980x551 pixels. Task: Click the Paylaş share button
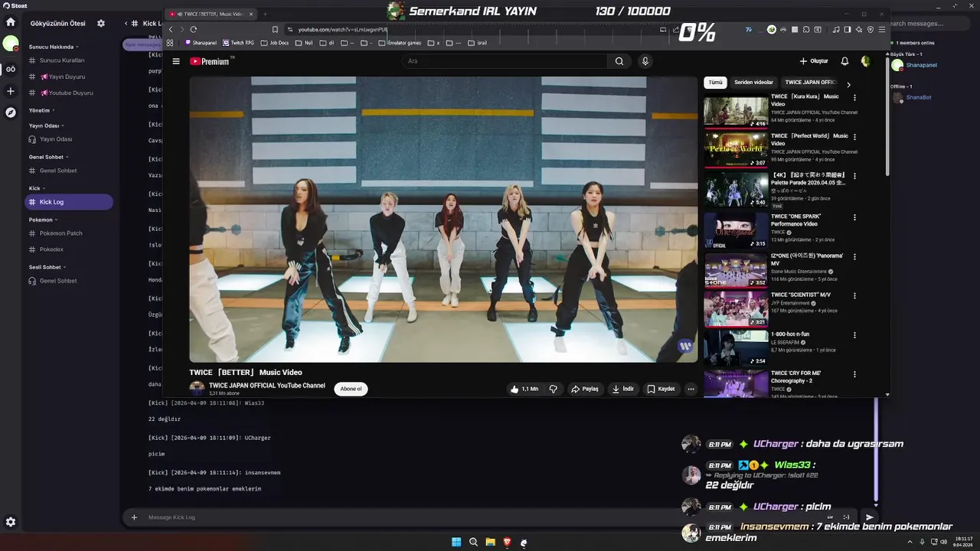pyautogui.click(x=585, y=389)
